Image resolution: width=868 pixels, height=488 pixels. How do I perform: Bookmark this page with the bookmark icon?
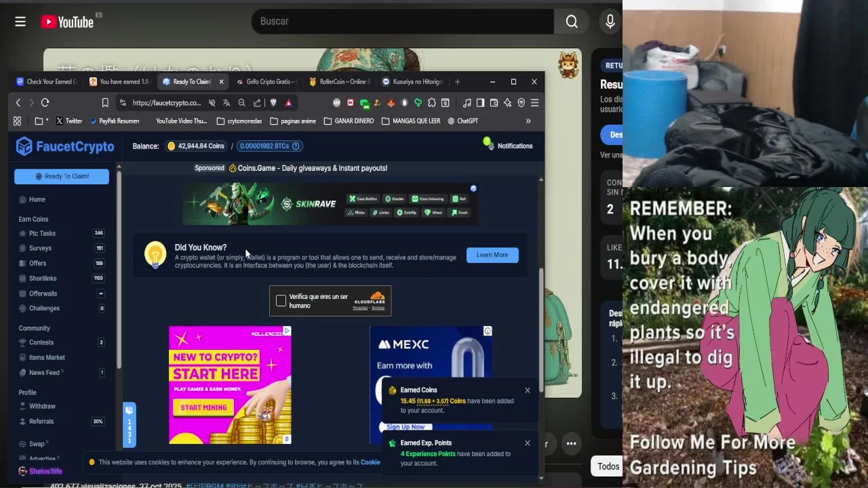(105, 103)
